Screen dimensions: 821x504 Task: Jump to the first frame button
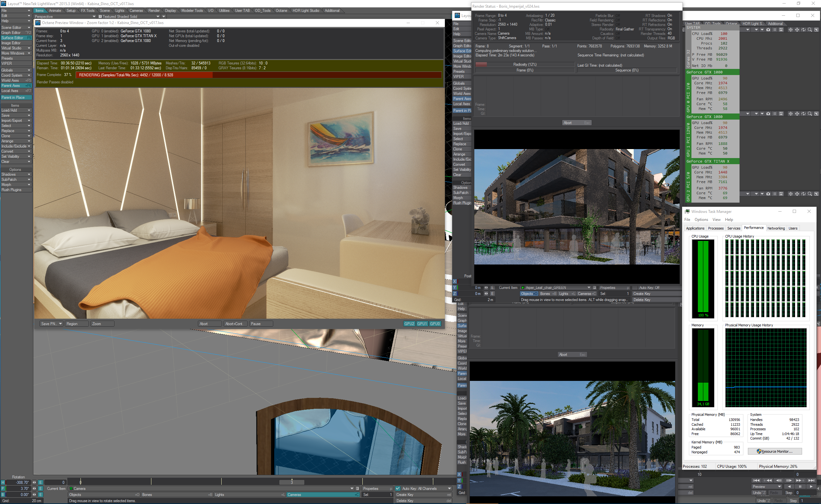(x=756, y=480)
